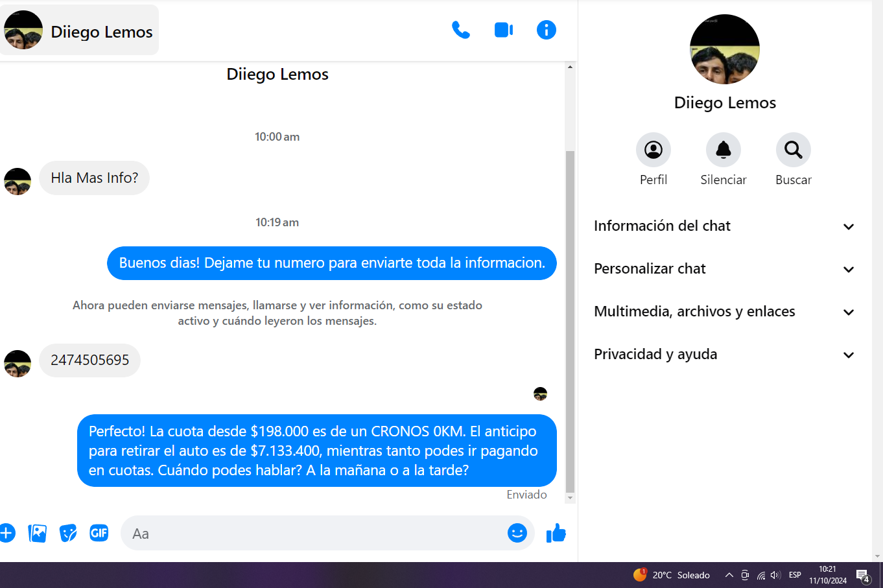Expand Multimedia, archivos y enlaces section
883x588 pixels.
725,311
